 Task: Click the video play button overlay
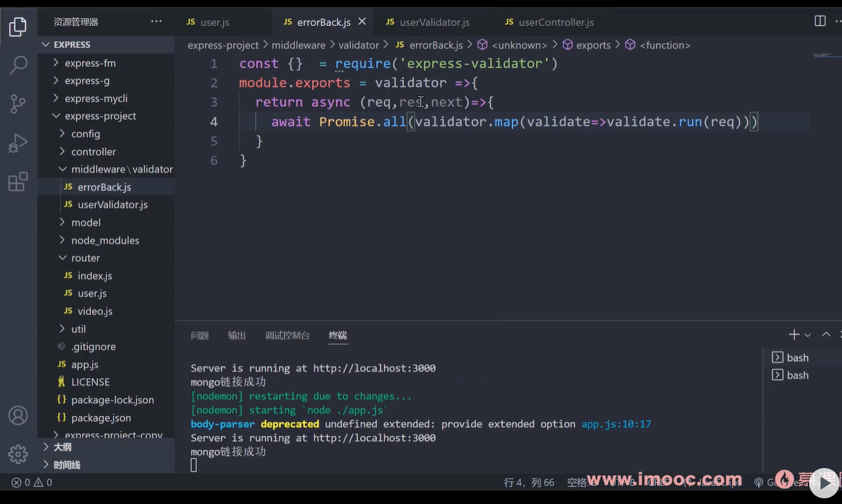click(824, 483)
